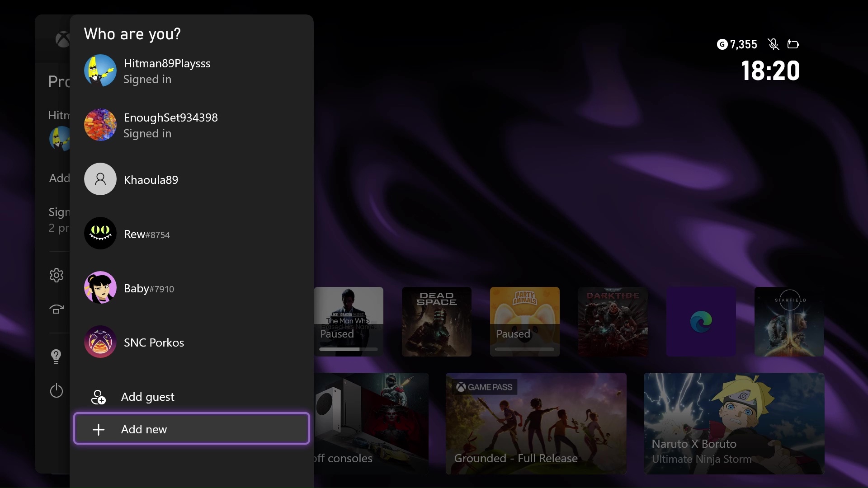Click the Like a Dragon progress bar

pyautogui.click(x=349, y=349)
